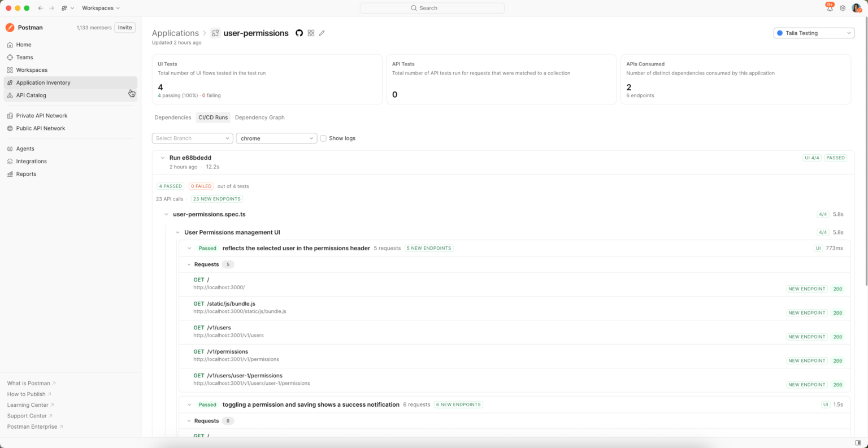
Task: Collapse the user-permissions.spec.ts file row
Action: [166, 215]
